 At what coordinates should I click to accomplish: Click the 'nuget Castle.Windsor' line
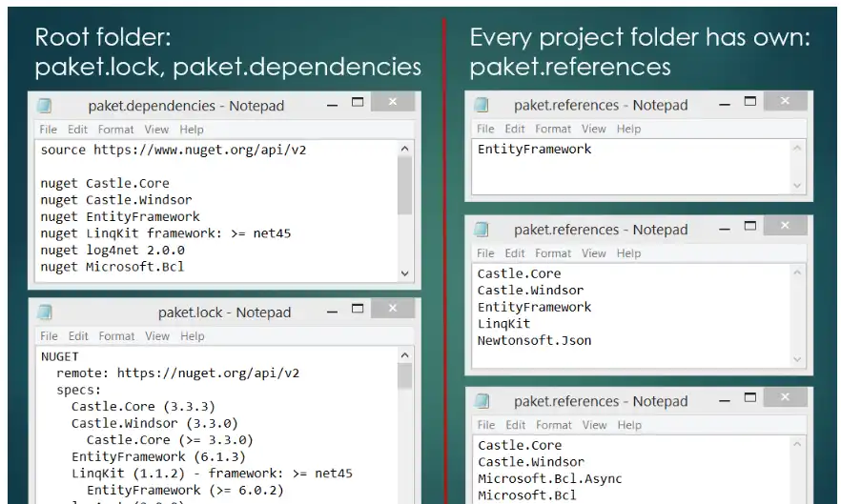(116, 200)
